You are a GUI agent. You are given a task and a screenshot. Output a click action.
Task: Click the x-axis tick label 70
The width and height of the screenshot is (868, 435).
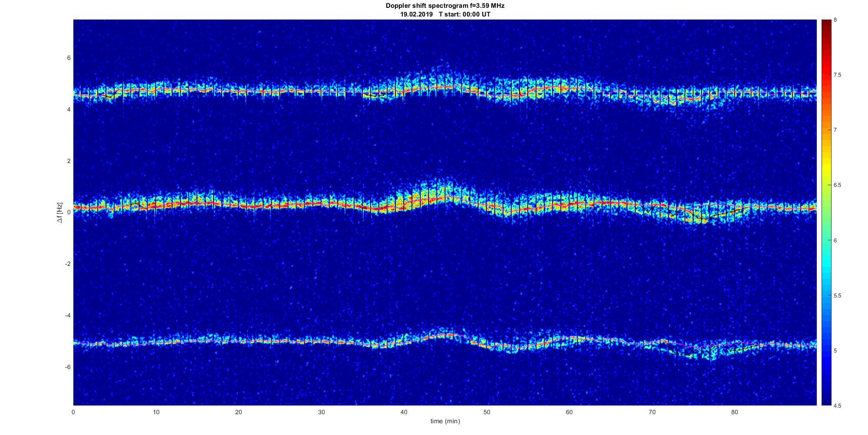[652, 412]
